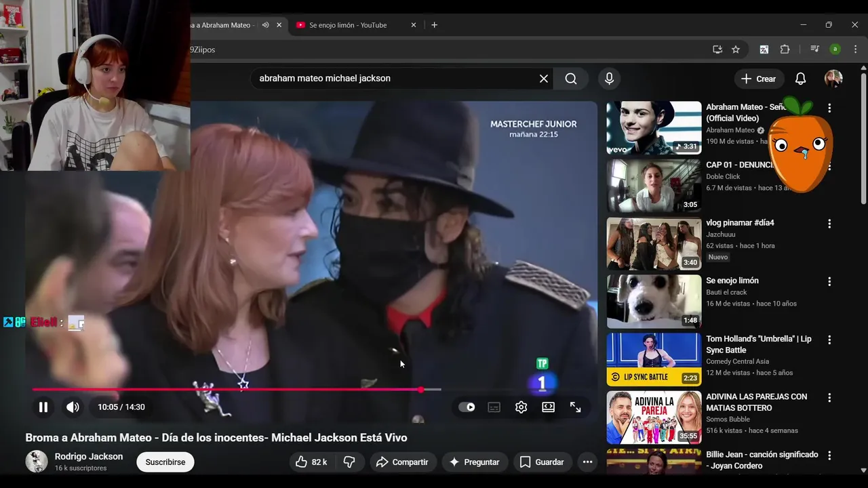This screenshot has height=488, width=868.
Task: Open options menu for Abraham Mateo video
Action: (829, 108)
